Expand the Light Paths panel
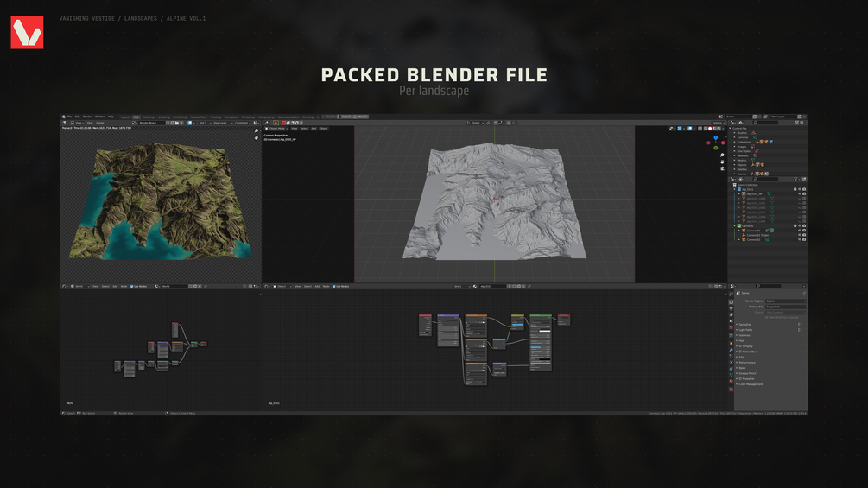This screenshot has height=488, width=868. point(736,330)
